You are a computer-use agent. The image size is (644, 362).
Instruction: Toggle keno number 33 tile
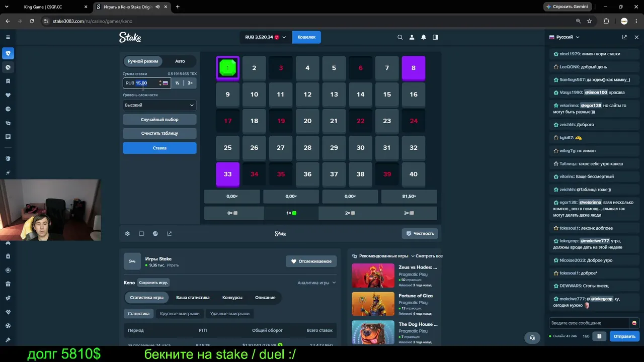point(227,174)
